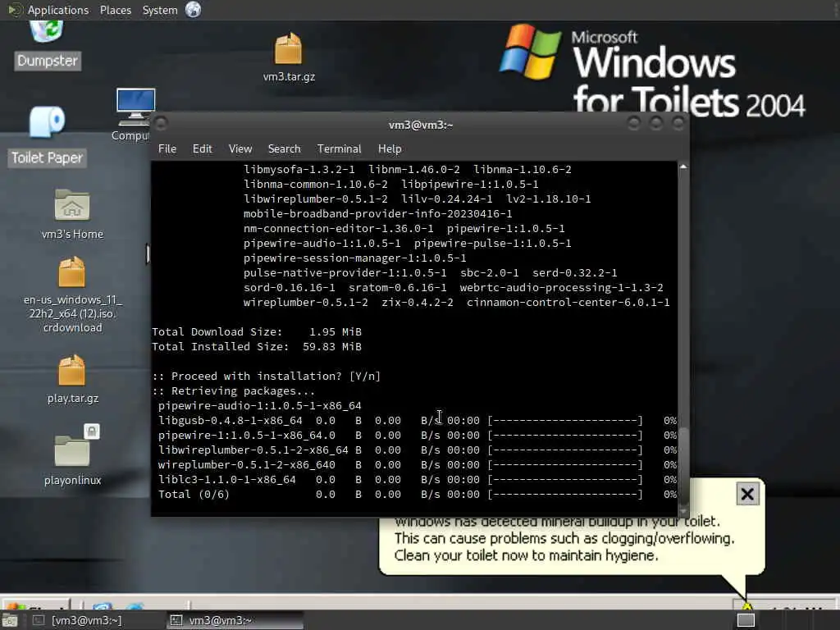
Task: Click the show desktop icon in bottom panel
Action: tap(10, 620)
